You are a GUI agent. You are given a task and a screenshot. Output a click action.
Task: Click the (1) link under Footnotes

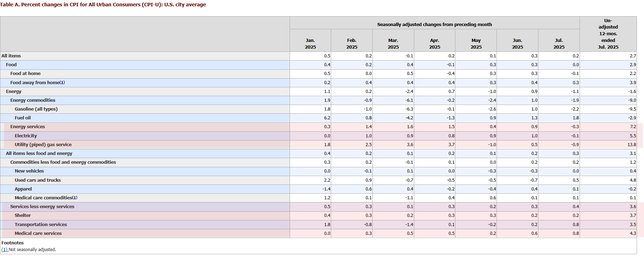(x=4, y=250)
